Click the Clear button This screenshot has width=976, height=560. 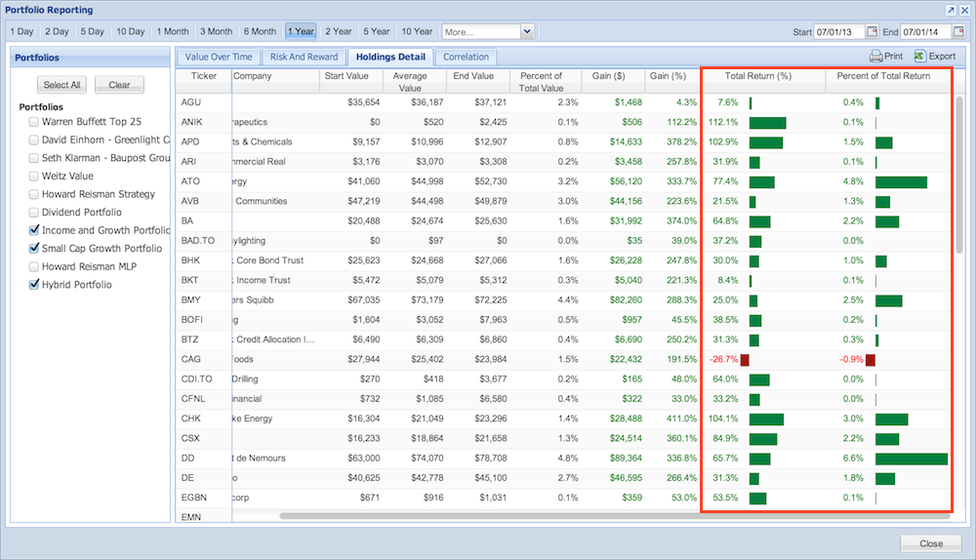(x=119, y=85)
